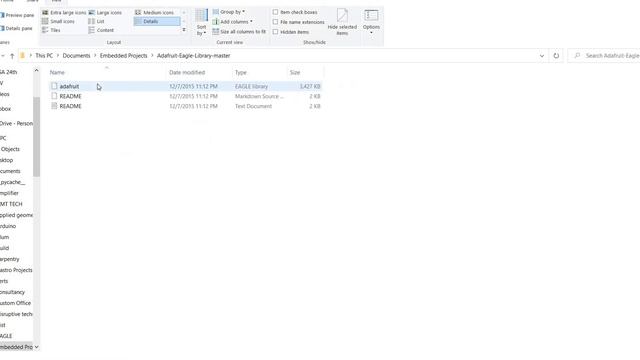
Task: Navigate to This PC in breadcrumb
Action: click(x=44, y=56)
